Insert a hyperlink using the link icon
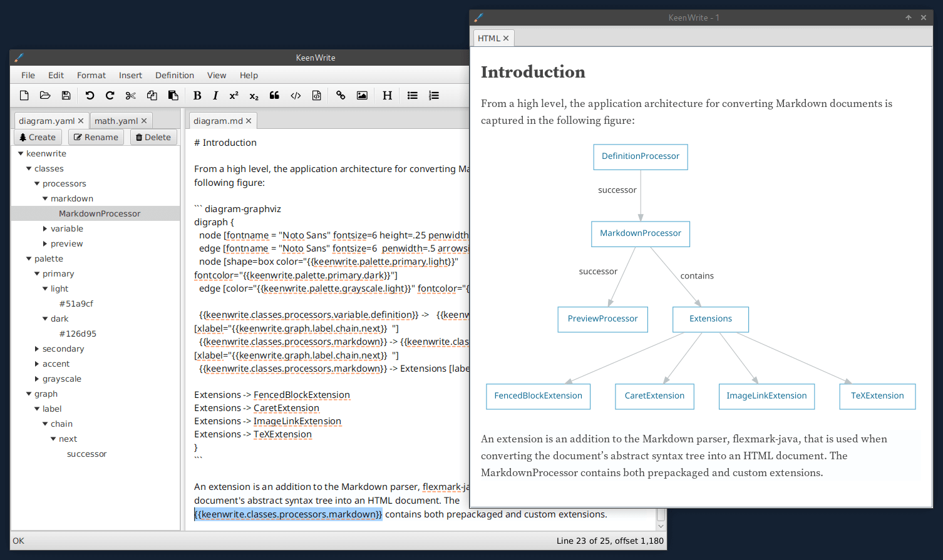This screenshot has height=560, width=943. point(341,95)
